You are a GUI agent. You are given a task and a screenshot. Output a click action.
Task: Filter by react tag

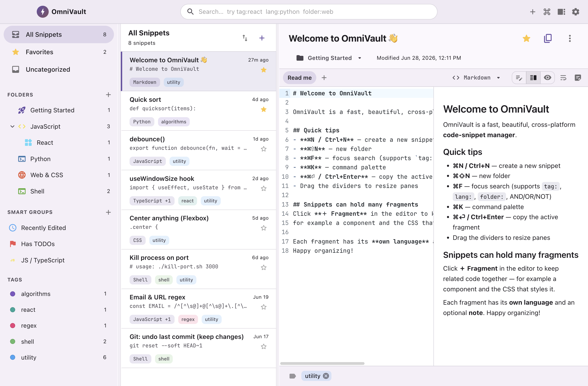[x=59, y=310]
